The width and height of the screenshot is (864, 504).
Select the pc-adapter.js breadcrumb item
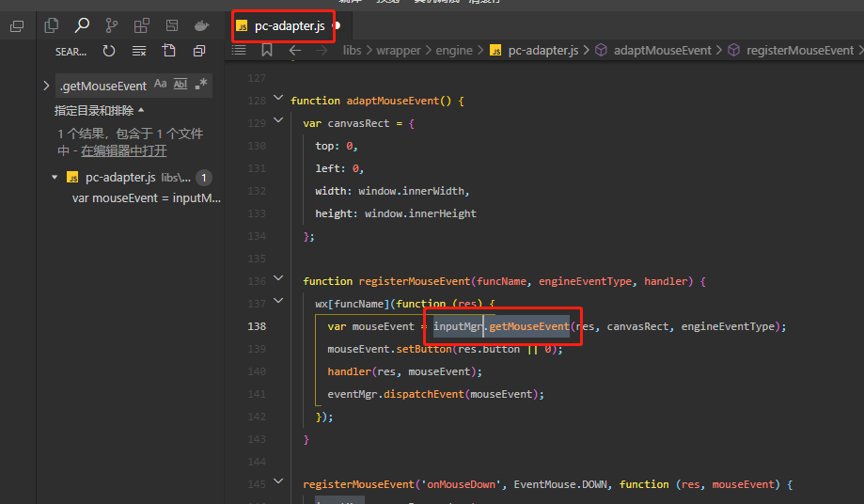(542, 51)
